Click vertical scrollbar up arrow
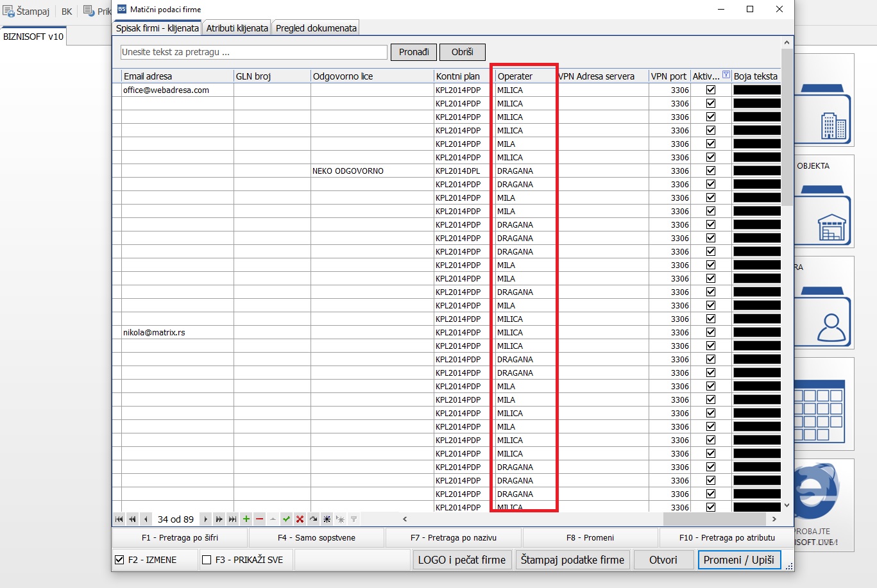The image size is (877, 588). coord(787,42)
